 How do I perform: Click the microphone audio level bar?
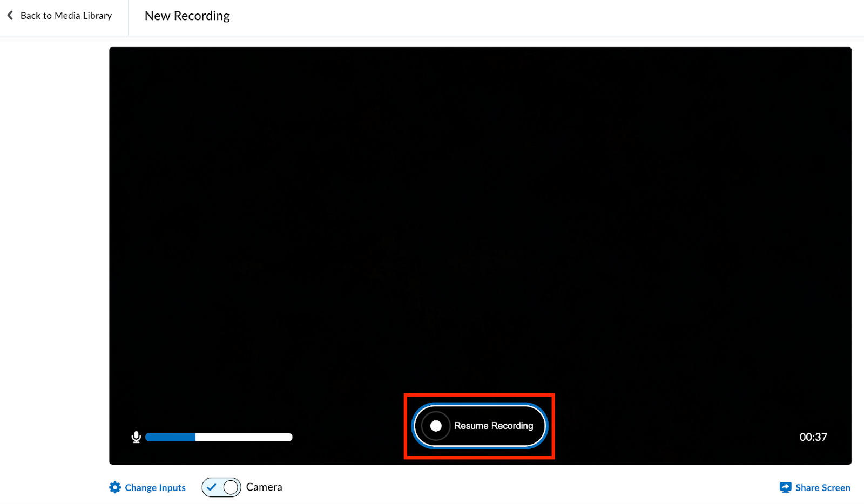tap(219, 437)
